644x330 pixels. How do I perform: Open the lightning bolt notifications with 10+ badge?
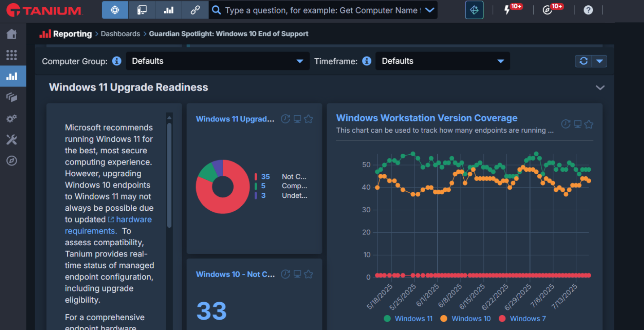507,10
